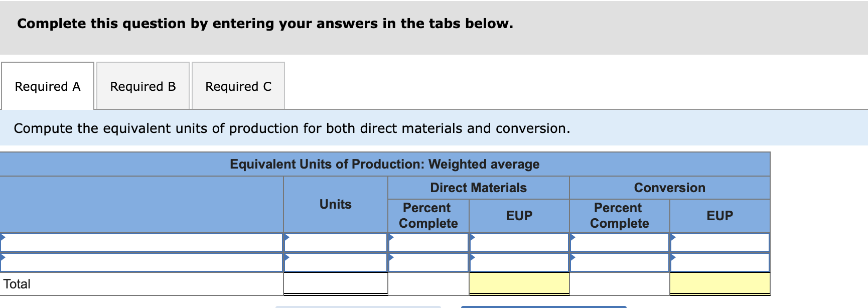Image resolution: width=868 pixels, height=308 pixels.
Task: Click the Direct Materials column header
Action: [x=479, y=188]
